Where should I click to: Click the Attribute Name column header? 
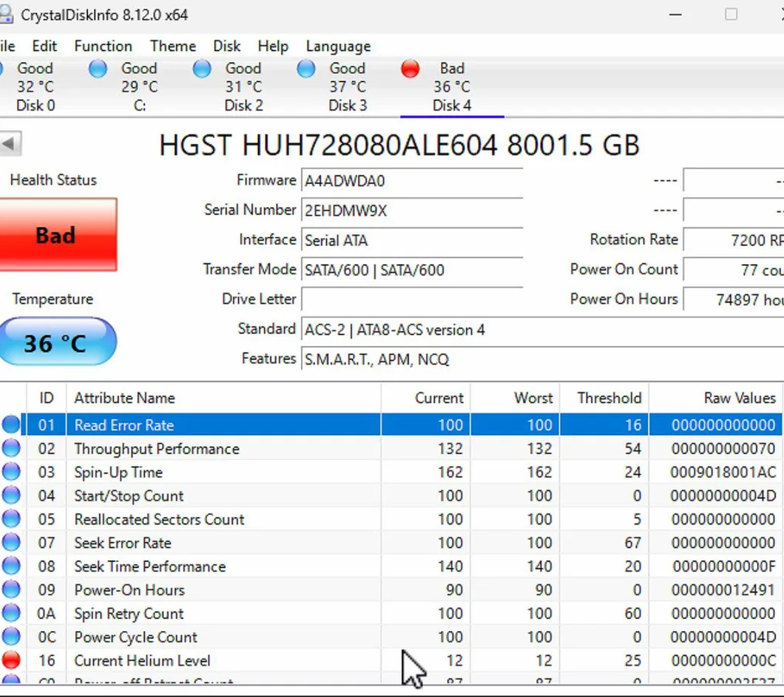[224, 398]
